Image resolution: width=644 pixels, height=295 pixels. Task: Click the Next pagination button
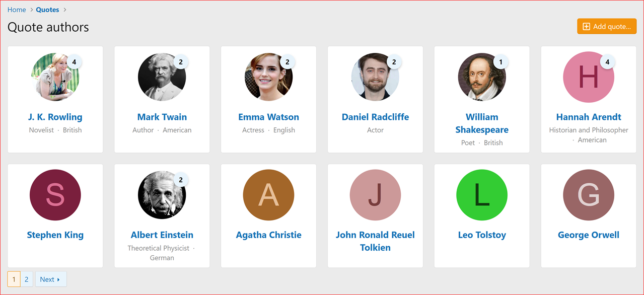(50, 279)
